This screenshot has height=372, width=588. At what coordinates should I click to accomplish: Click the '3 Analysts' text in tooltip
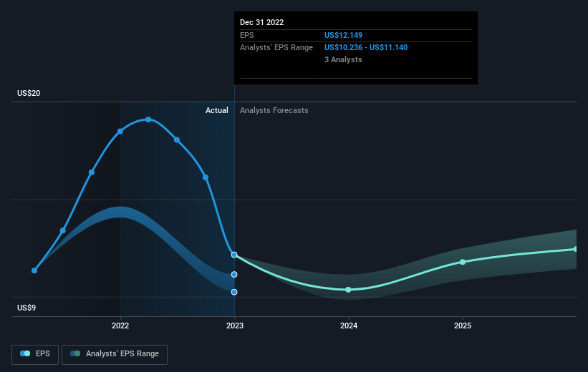[x=343, y=59]
